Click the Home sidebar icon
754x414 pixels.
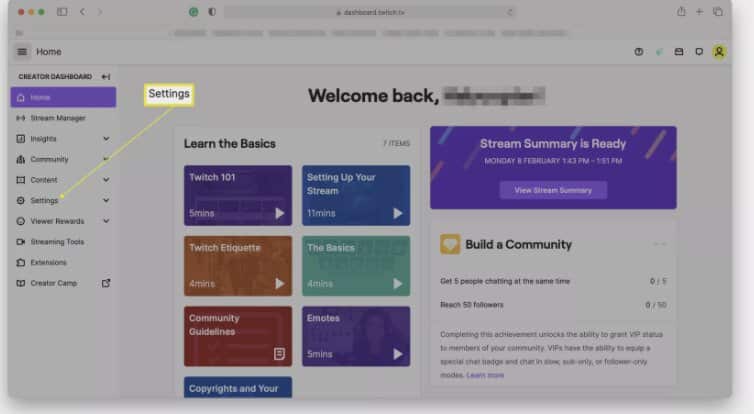21,98
